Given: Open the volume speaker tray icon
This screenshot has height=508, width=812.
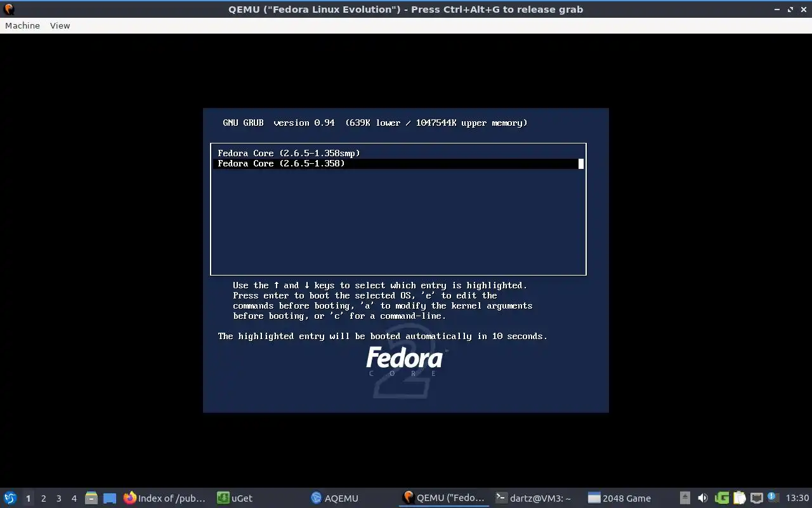Looking at the screenshot, I should click(703, 498).
